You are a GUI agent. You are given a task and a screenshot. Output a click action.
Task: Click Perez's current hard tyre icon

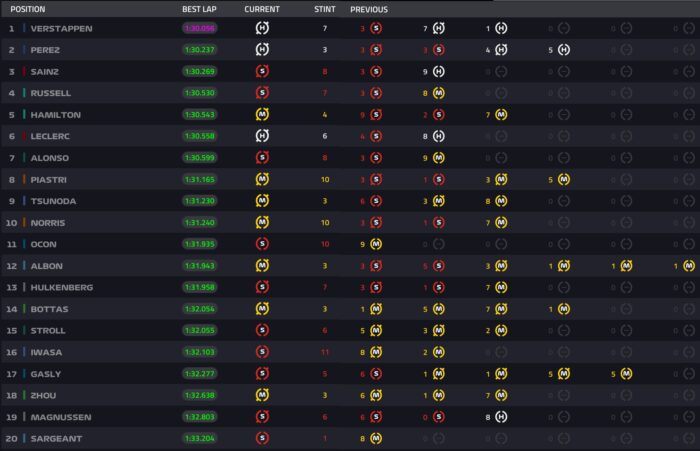point(262,50)
